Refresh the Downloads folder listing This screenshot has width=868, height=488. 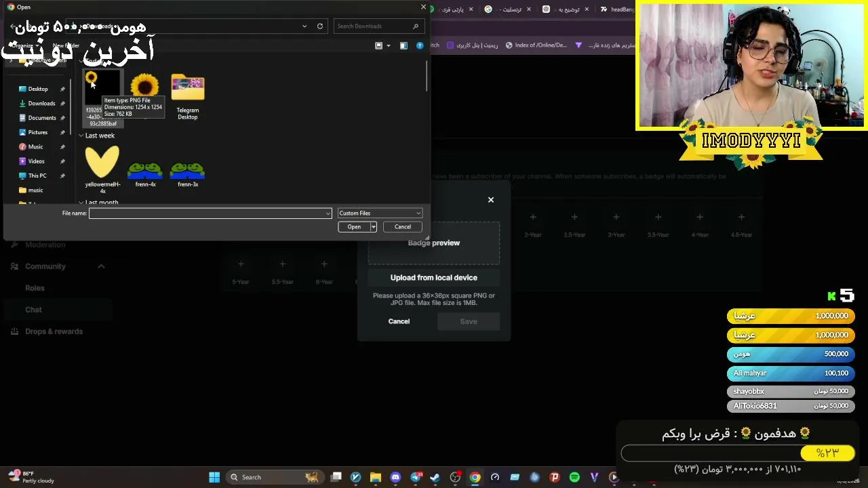point(320,26)
